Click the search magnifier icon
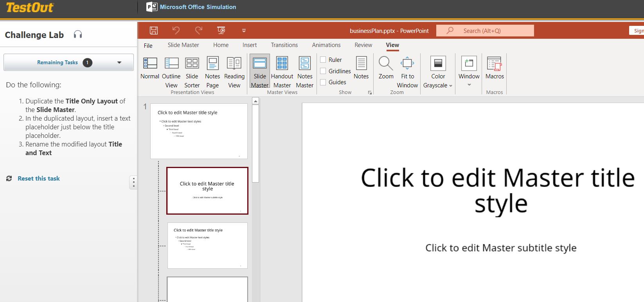The height and width of the screenshot is (302, 644). pyautogui.click(x=450, y=31)
